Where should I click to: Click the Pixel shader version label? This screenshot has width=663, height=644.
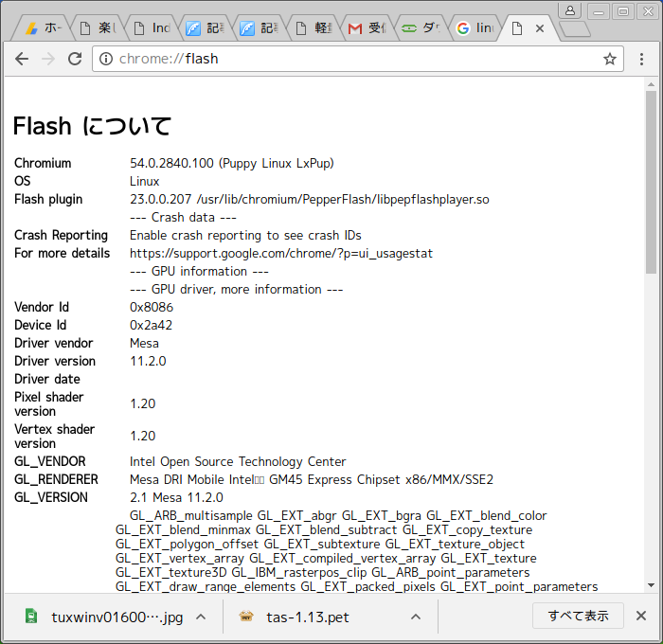tap(49, 403)
